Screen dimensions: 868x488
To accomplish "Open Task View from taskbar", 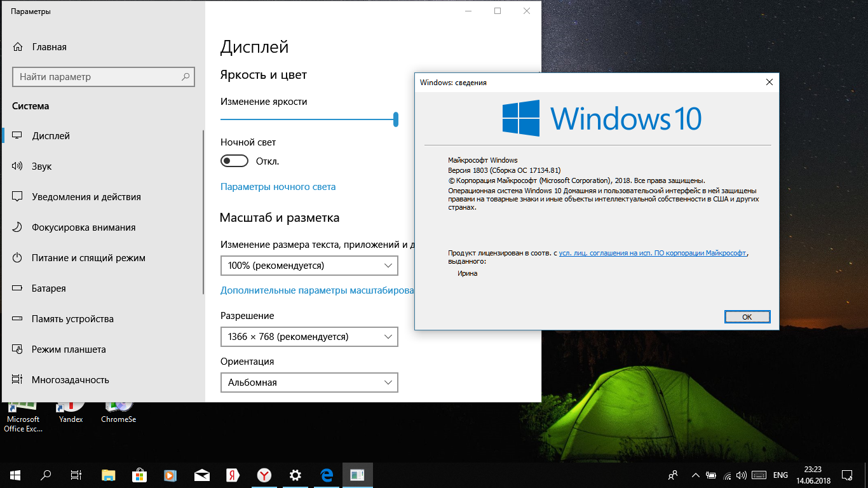I will point(76,475).
